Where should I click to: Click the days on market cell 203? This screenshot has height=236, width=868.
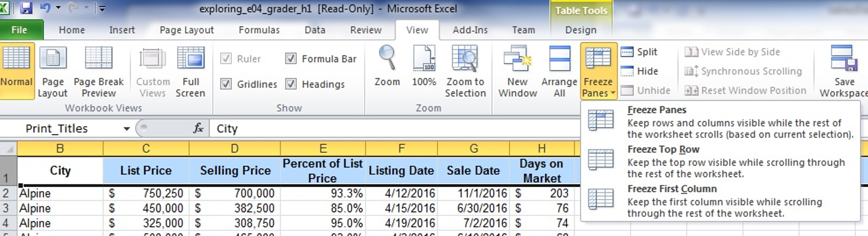tap(542, 193)
